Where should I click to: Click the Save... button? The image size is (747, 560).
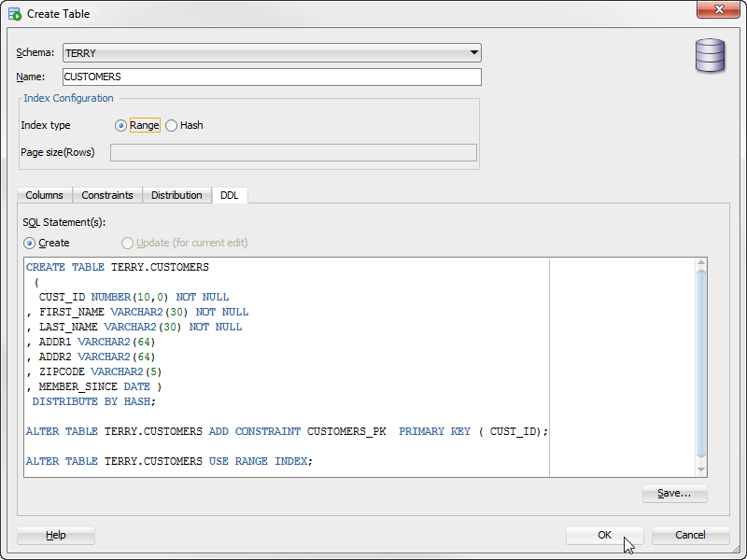tap(674, 494)
